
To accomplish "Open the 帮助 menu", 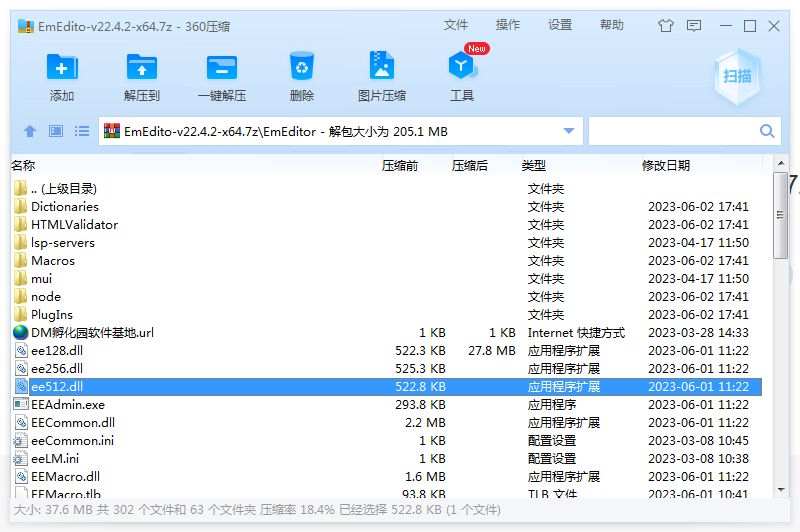I will (612, 25).
